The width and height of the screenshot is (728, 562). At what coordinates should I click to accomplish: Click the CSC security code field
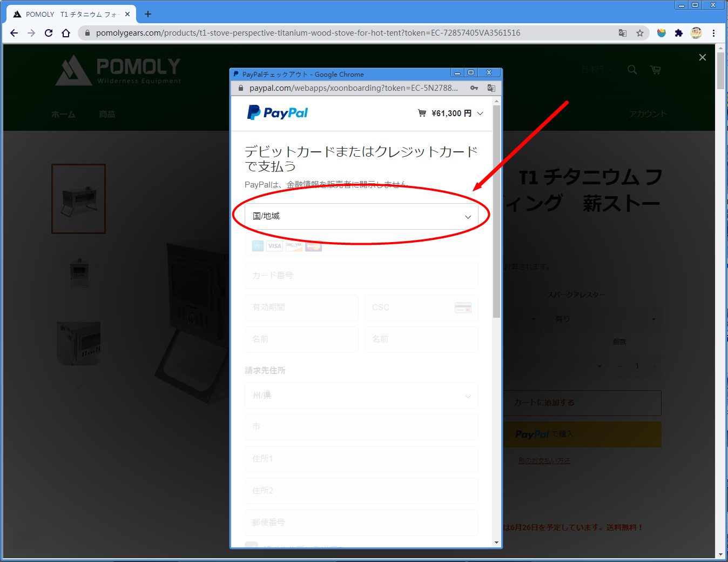click(x=421, y=307)
